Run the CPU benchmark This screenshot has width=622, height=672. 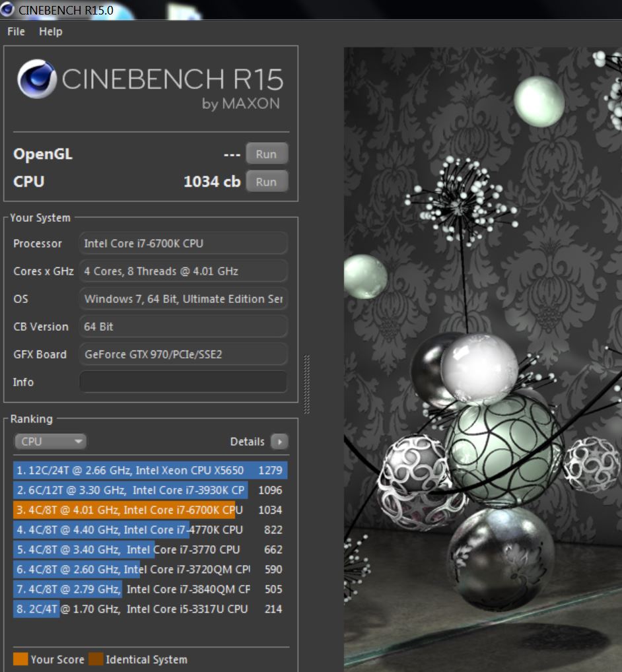pyautogui.click(x=267, y=182)
